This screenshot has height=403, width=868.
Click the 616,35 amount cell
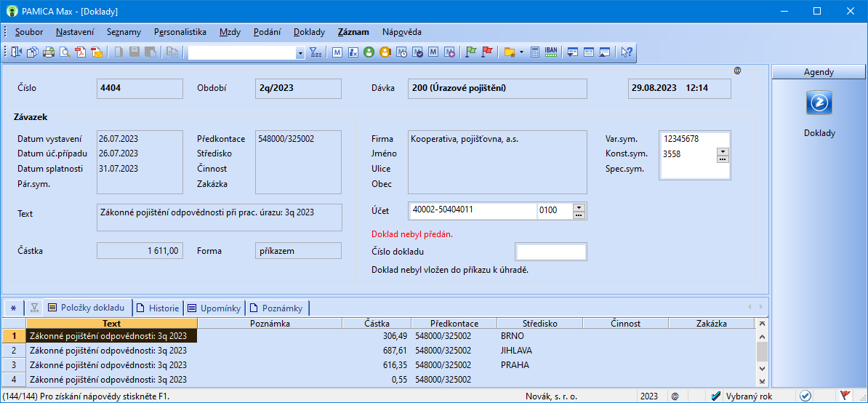click(x=377, y=364)
